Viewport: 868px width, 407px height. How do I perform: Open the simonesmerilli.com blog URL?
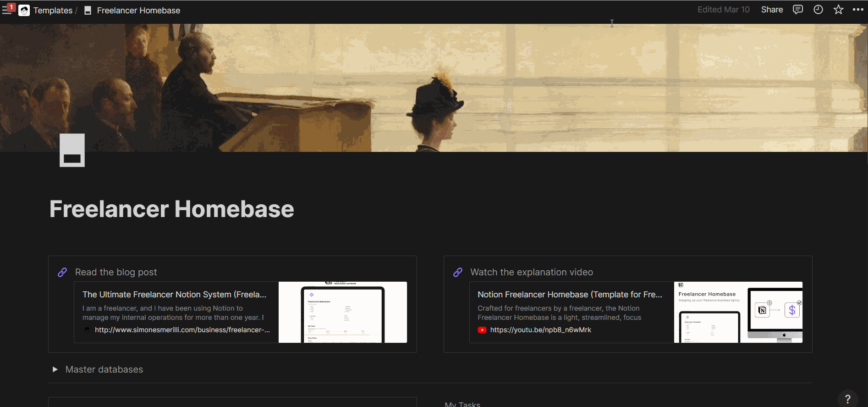click(182, 330)
